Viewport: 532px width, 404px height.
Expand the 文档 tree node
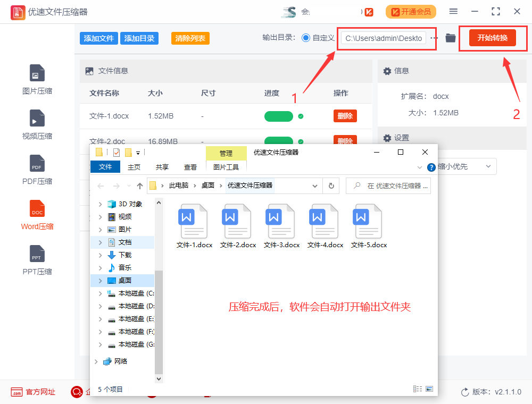[x=100, y=242]
